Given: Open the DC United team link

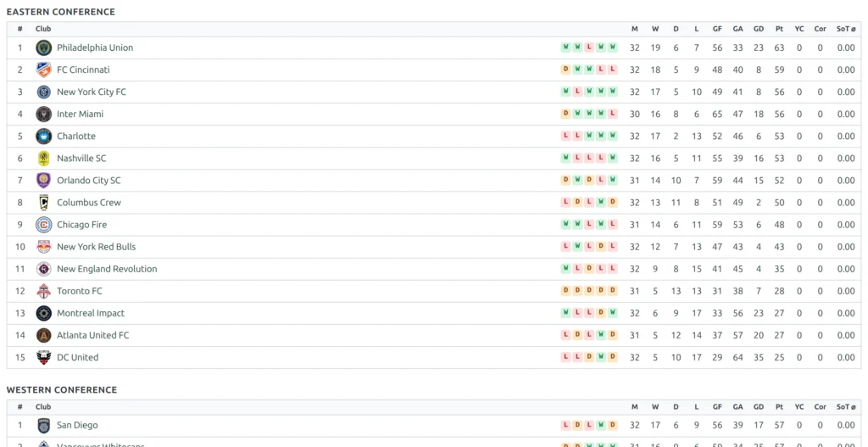Looking at the screenshot, I should tap(77, 358).
